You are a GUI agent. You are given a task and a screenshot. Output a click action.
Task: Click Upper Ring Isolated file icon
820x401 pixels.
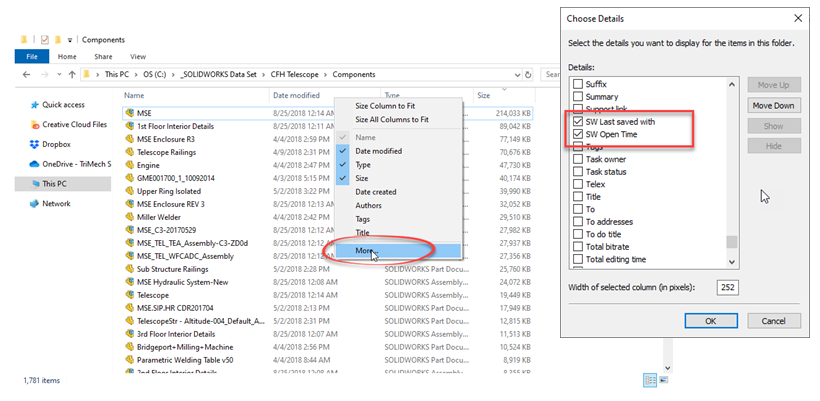click(x=130, y=191)
